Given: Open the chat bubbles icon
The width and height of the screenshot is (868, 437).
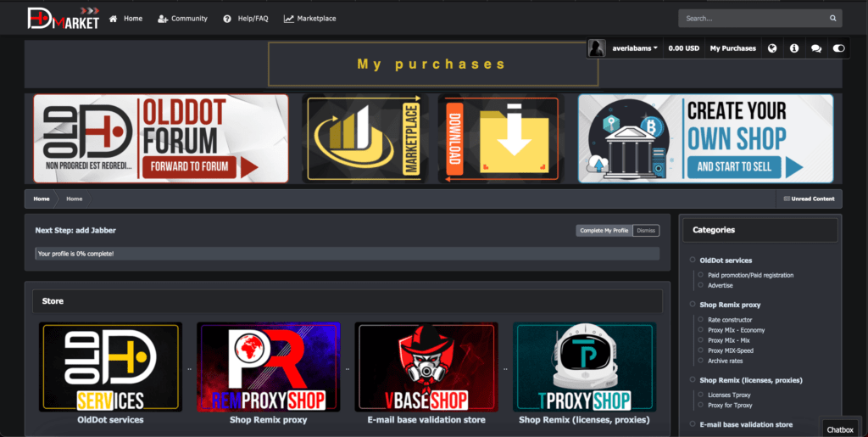Looking at the screenshot, I should pyautogui.click(x=816, y=48).
